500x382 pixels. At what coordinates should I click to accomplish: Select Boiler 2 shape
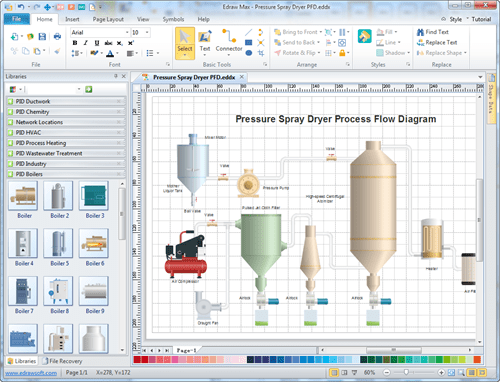pos(58,196)
